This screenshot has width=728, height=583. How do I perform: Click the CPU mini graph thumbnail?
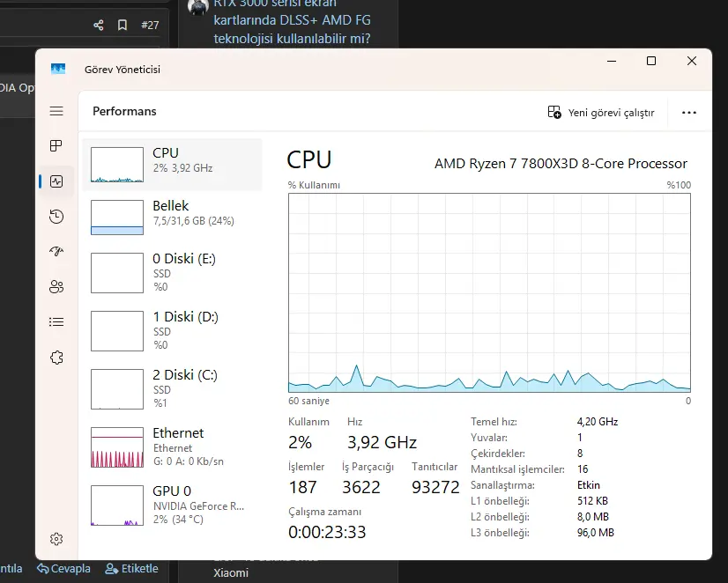pyautogui.click(x=117, y=165)
